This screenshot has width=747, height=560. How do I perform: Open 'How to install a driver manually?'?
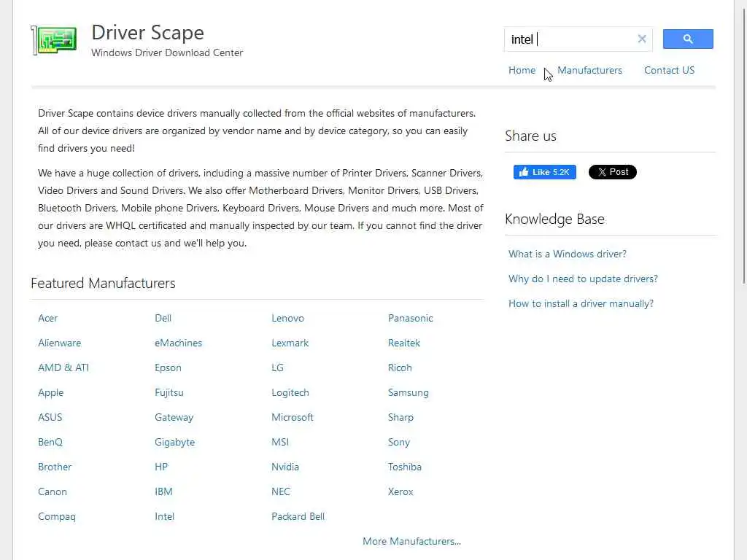tap(581, 303)
